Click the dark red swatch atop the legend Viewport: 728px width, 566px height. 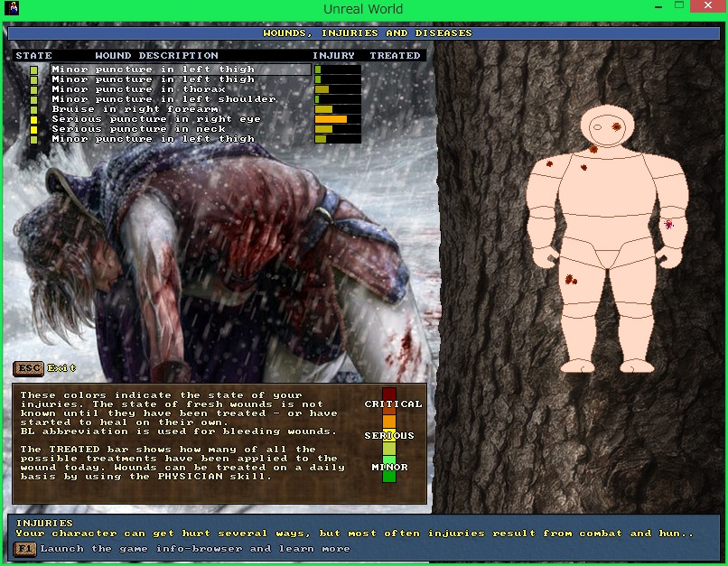[x=389, y=393]
